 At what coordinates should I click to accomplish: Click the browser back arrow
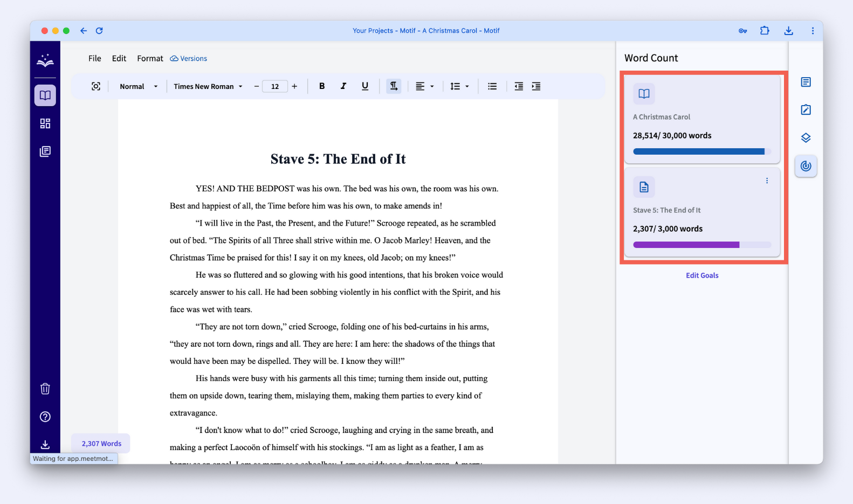coord(84,31)
